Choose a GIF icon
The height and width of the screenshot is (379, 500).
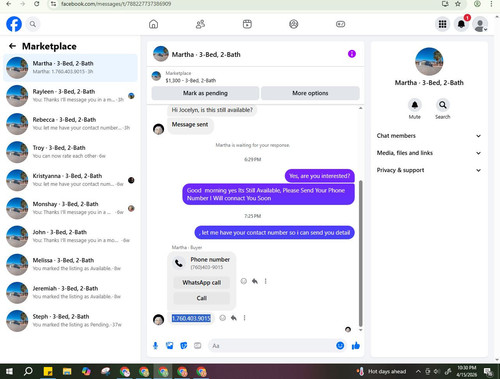197,346
